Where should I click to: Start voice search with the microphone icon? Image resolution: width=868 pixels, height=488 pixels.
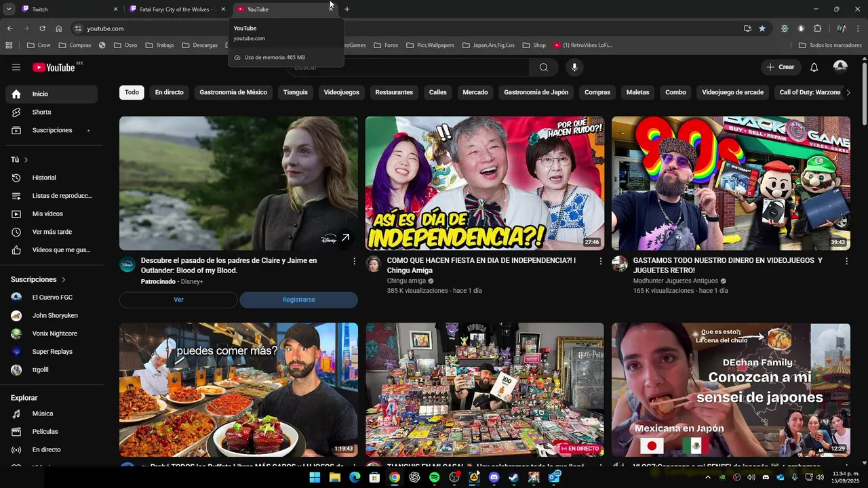coord(574,67)
